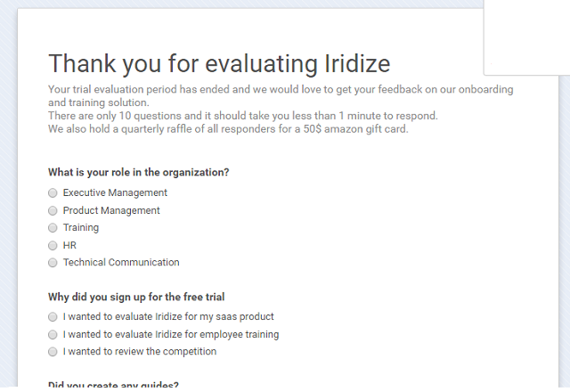Click the white panel in top-right corner
Viewport: 570px width, 392px height.
526,37
